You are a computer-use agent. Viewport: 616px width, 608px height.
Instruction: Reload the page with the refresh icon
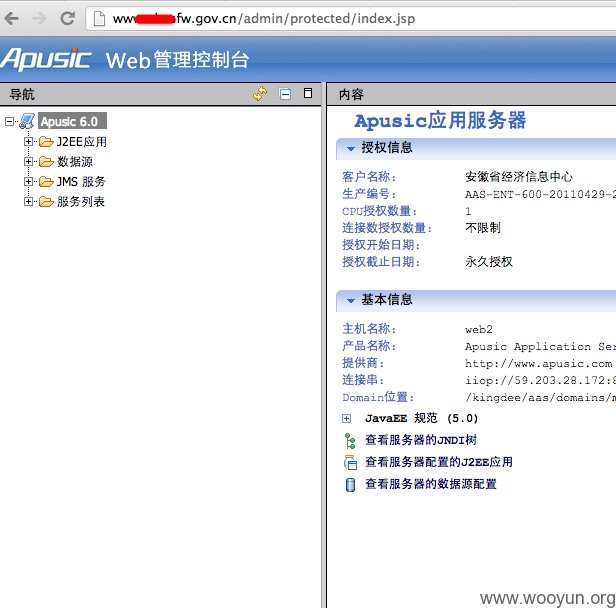point(68,18)
